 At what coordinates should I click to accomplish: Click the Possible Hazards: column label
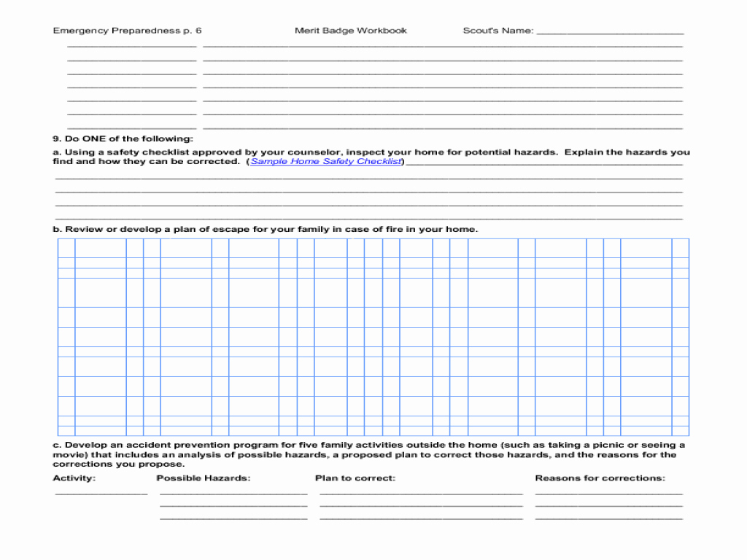(204, 478)
